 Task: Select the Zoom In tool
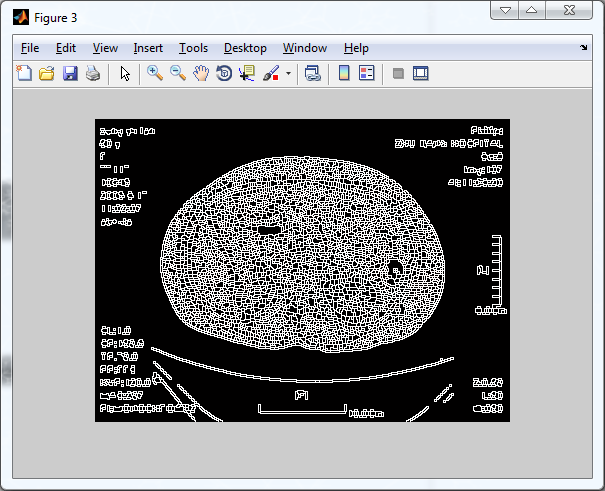click(155, 73)
